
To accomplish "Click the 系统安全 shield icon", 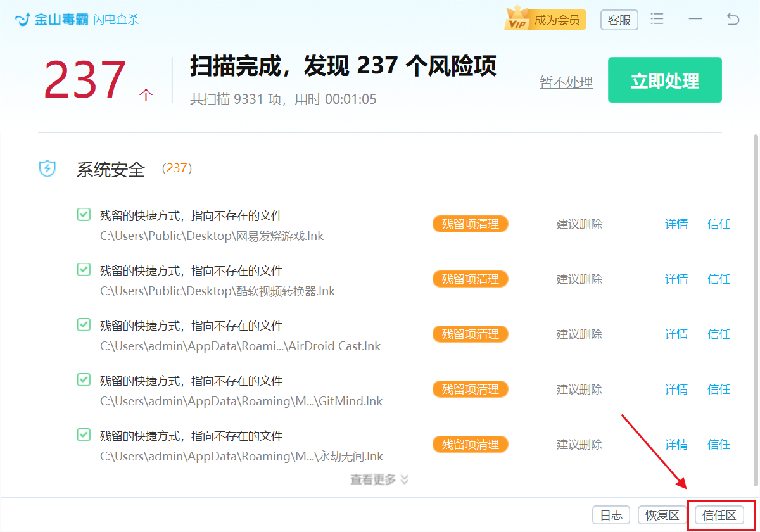I will pos(47,168).
